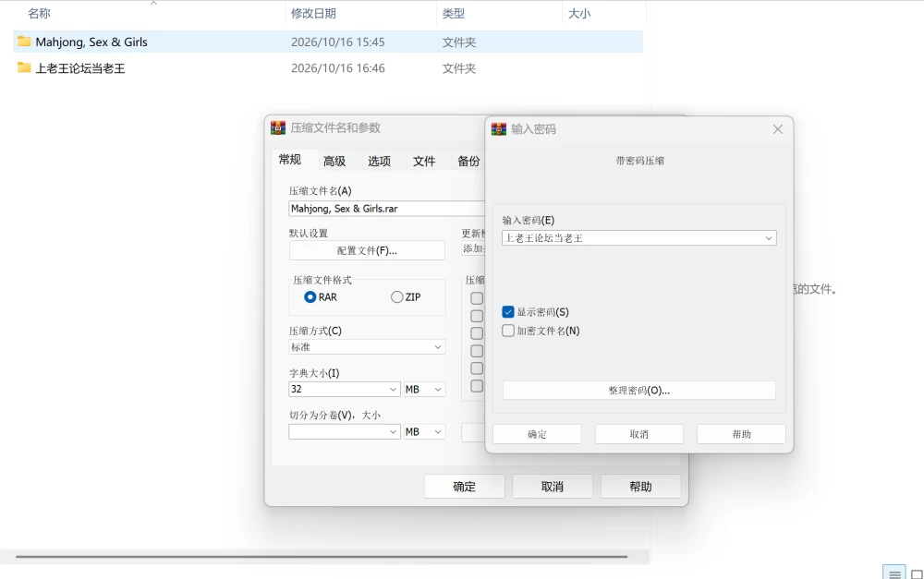Switch to the 备份 tab

coord(468,161)
